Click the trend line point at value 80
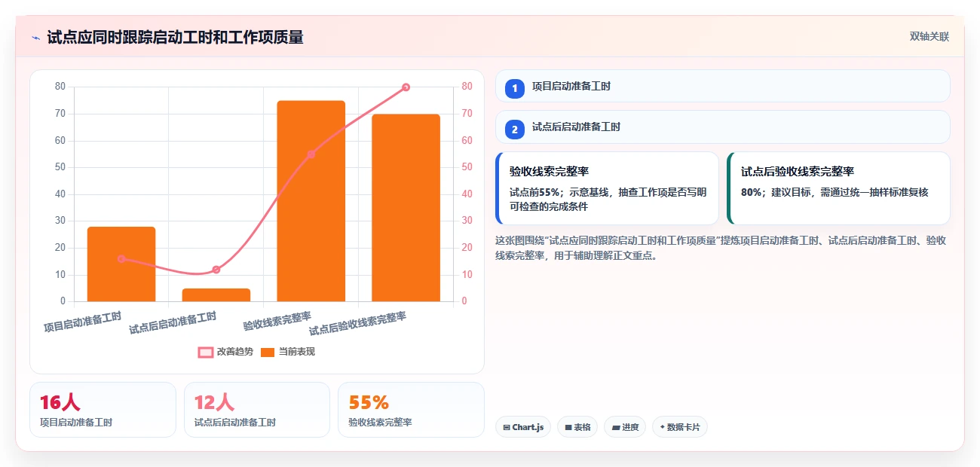The width and height of the screenshot is (980, 467). [406, 87]
